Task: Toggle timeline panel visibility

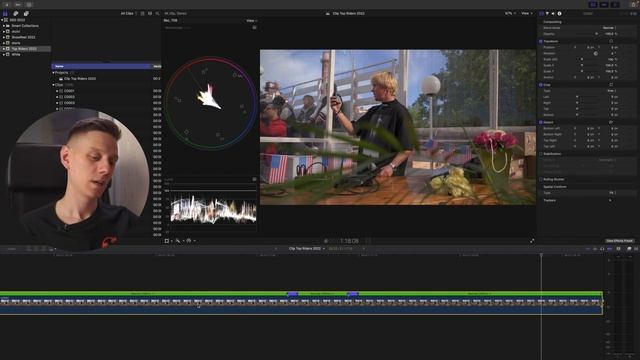Action: (604, 4)
